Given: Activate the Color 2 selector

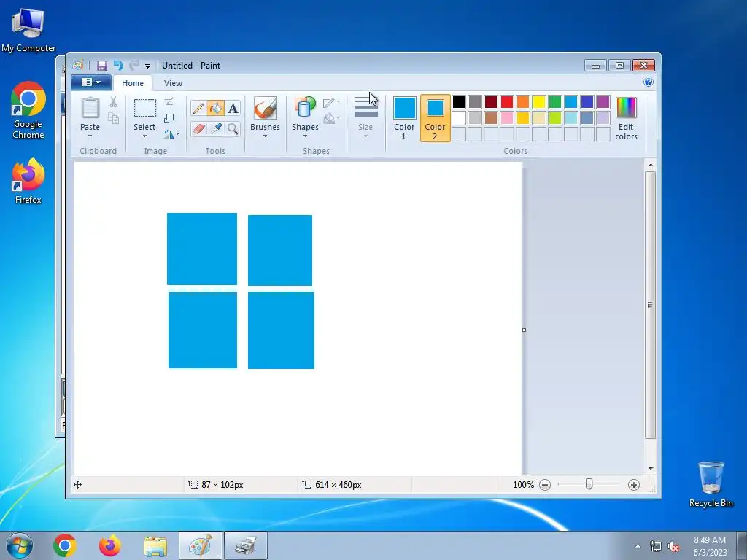Looking at the screenshot, I should pos(435,118).
